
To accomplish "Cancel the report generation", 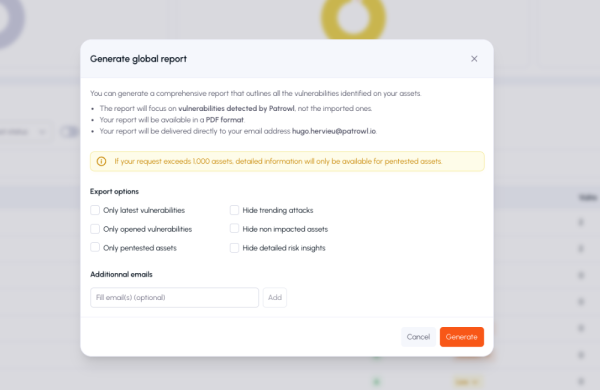I will (418, 337).
